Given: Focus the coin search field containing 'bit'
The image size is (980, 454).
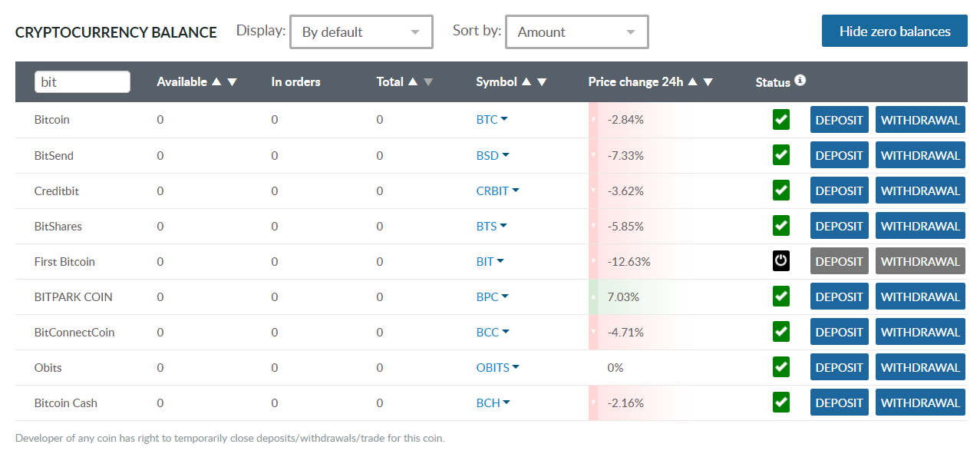Looking at the screenshot, I should (x=82, y=82).
